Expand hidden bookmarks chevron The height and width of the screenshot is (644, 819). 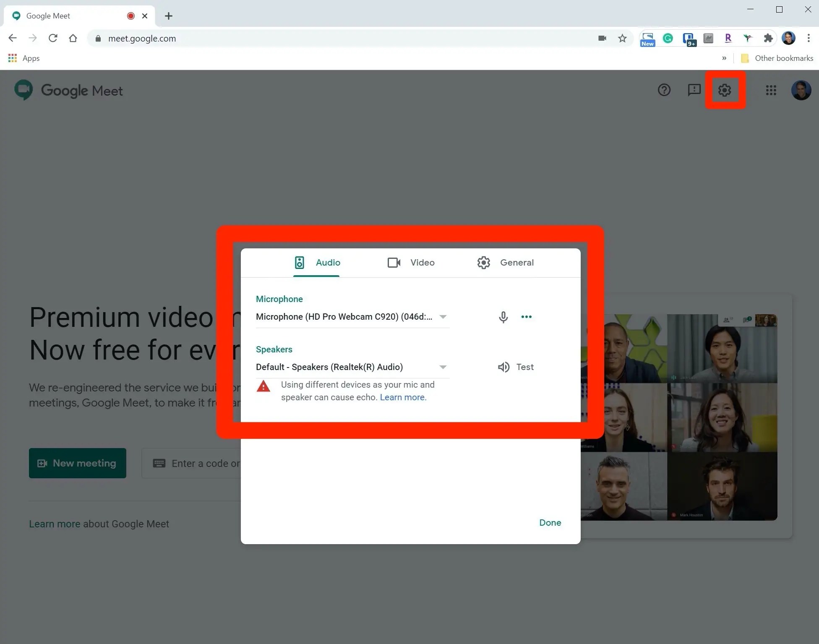pyautogui.click(x=724, y=58)
